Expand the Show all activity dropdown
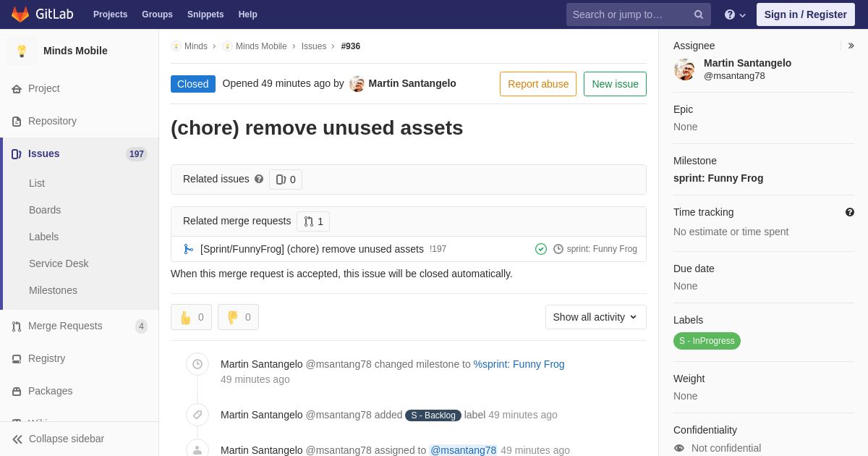This screenshot has height=456, width=868. pos(596,317)
